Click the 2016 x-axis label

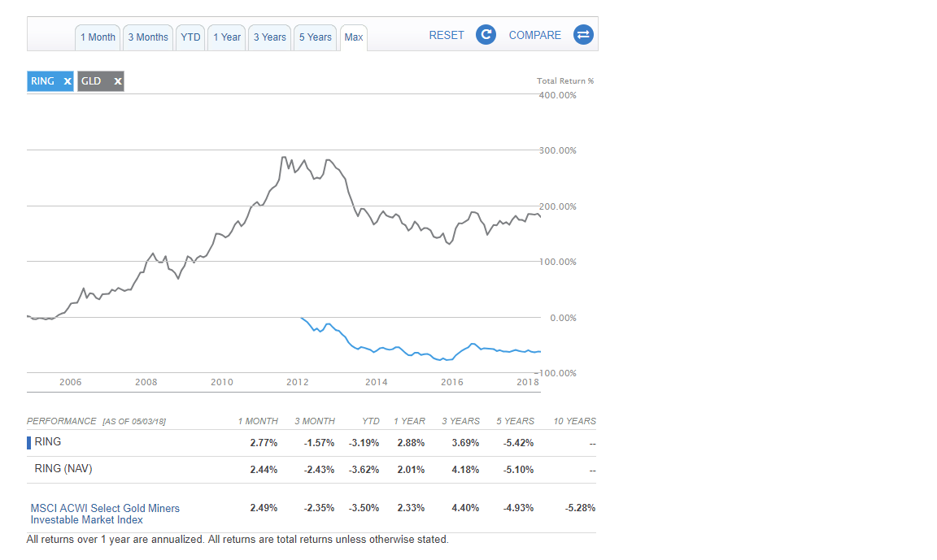[452, 382]
